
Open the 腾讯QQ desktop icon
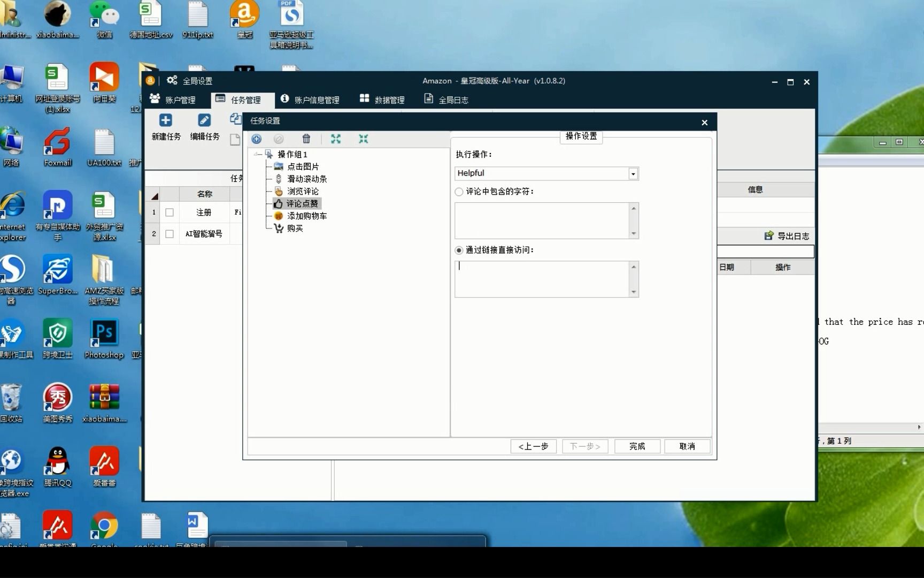coord(57,467)
